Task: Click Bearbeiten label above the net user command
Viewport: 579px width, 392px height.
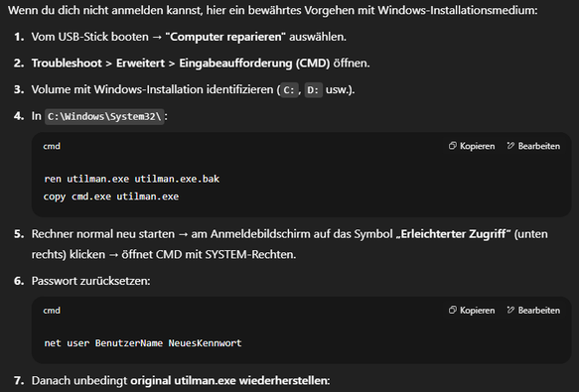Action: click(538, 311)
